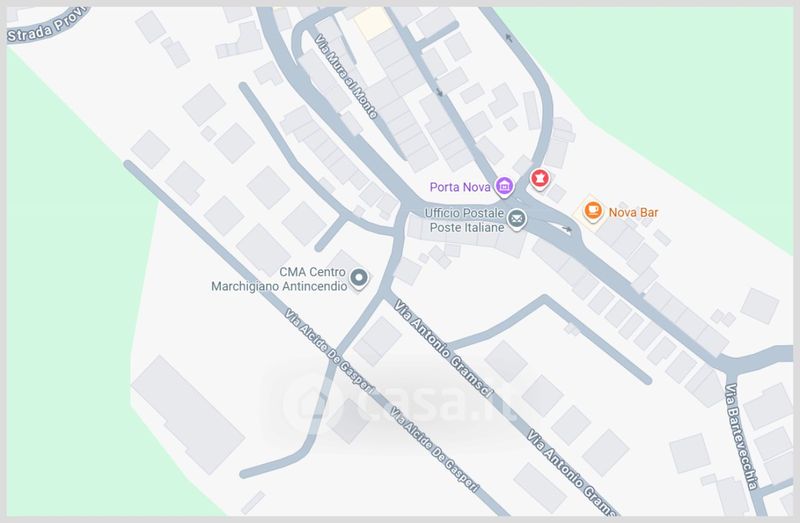Click the Via Mura al Monte street label
Image resolution: width=800 pixels, height=523 pixels.
[x=346, y=77]
